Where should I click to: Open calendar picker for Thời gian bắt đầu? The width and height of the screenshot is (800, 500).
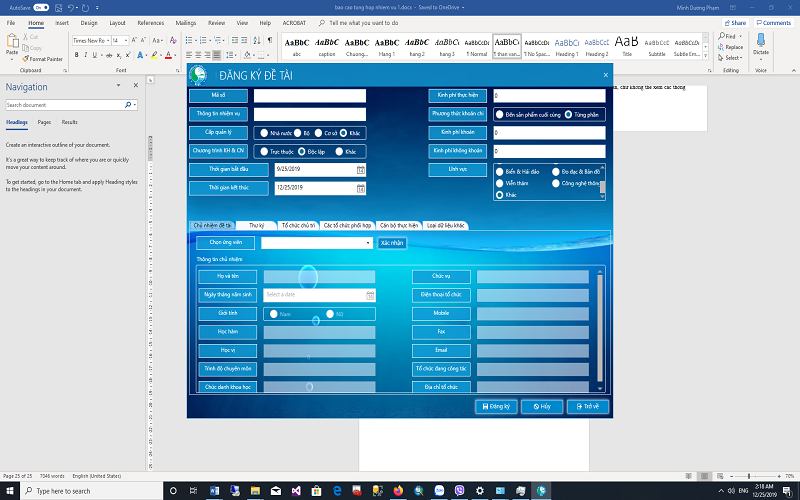(360, 170)
